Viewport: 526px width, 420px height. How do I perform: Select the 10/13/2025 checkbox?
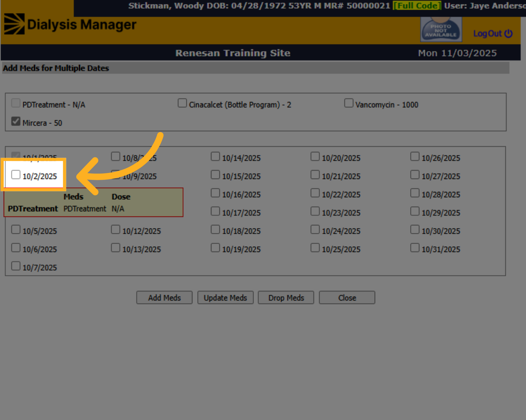pos(115,248)
